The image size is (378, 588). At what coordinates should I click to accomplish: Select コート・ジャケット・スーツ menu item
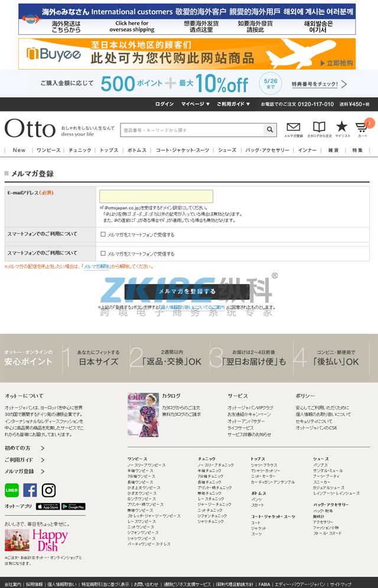point(183,150)
